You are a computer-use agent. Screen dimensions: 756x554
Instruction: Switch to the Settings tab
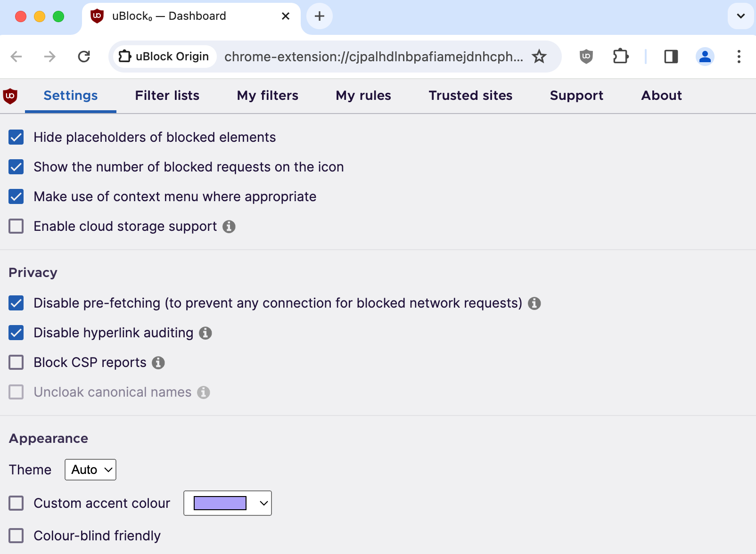[71, 96]
